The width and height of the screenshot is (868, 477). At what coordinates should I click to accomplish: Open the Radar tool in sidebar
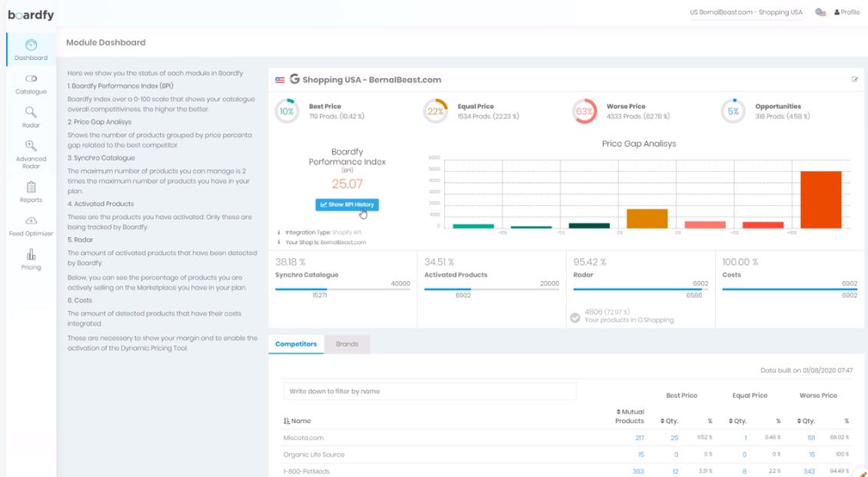[x=31, y=118]
